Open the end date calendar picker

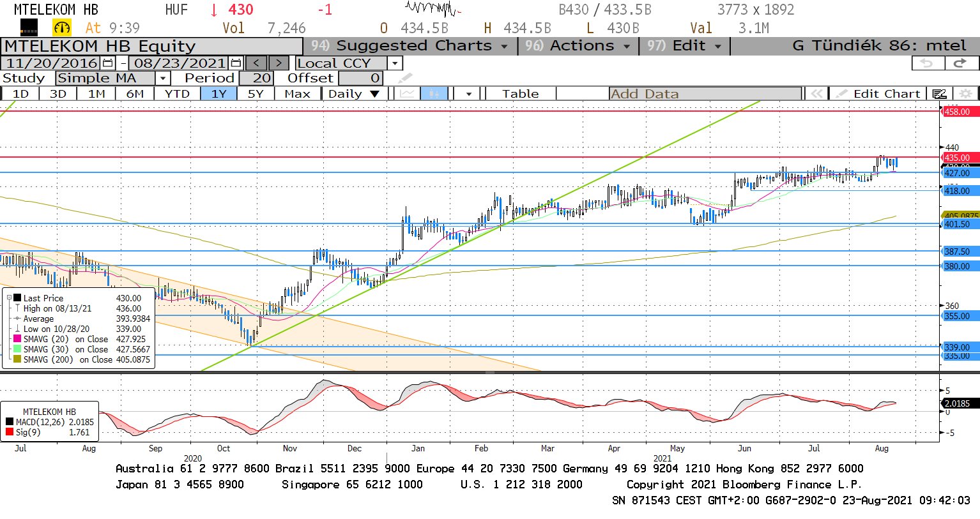coord(236,63)
